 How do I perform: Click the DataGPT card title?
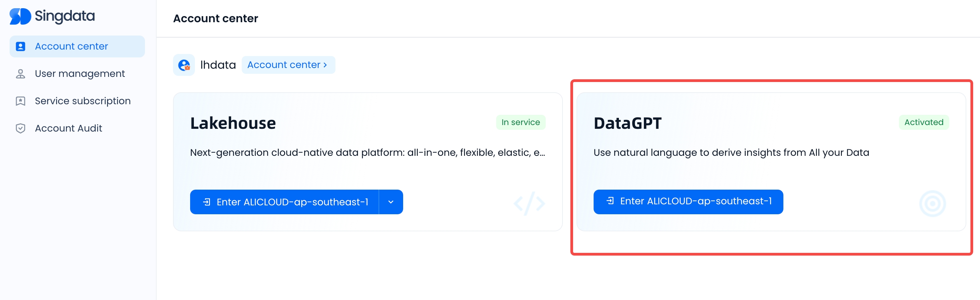tap(627, 123)
